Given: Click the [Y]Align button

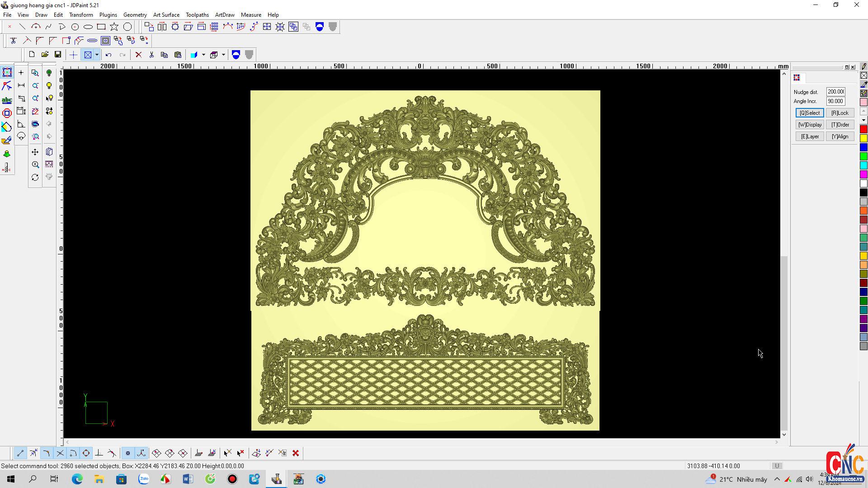Looking at the screenshot, I should [x=840, y=136].
